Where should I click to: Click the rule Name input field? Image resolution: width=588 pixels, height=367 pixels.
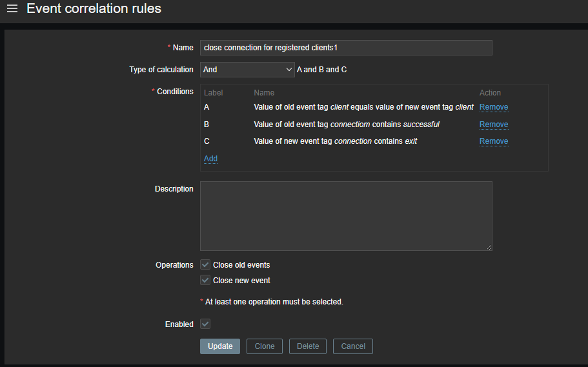346,48
